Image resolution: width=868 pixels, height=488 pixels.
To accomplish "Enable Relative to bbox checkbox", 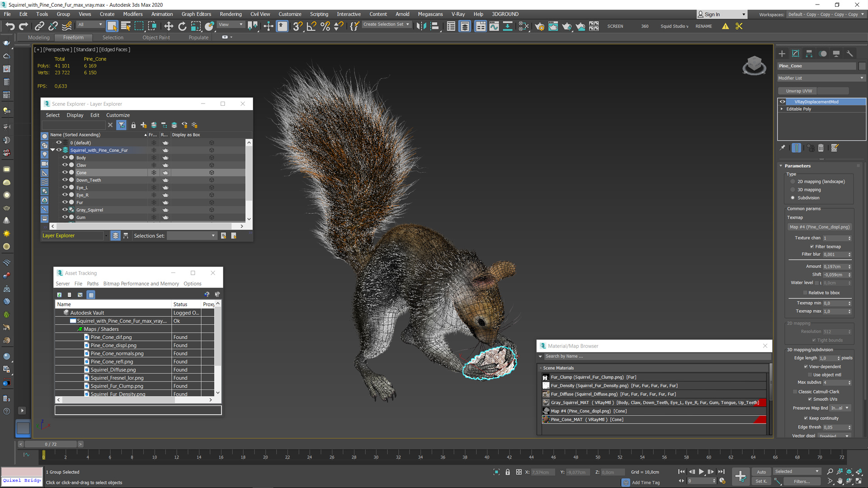I will tap(805, 293).
